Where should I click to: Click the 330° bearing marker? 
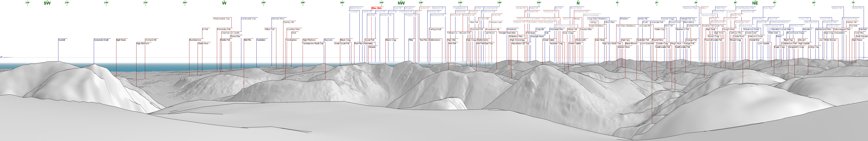pyautogui.click(x=460, y=3)
